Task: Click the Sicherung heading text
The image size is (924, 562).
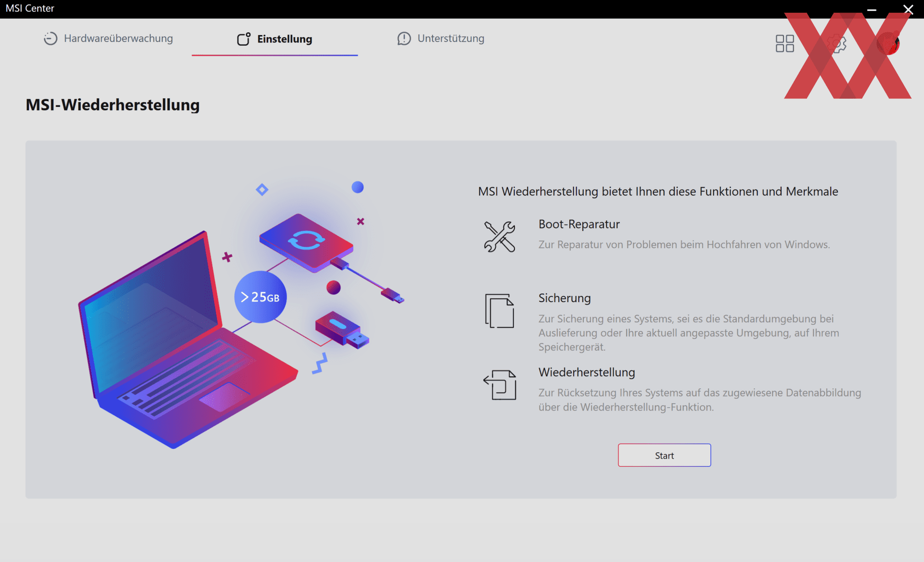Action: [x=565, y=298]
